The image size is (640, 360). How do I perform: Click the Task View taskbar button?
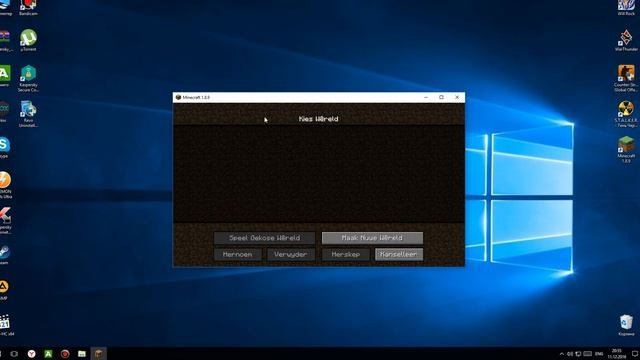[14, 354]
